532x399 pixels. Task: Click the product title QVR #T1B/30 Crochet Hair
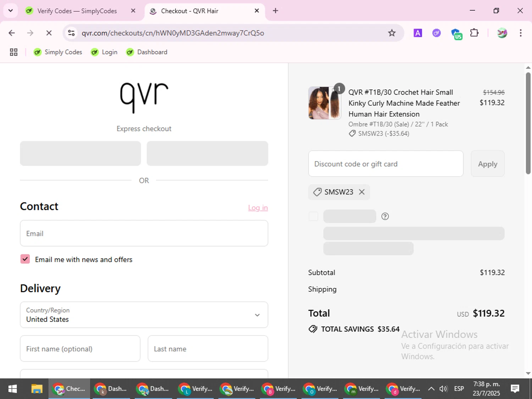[404, 103]
